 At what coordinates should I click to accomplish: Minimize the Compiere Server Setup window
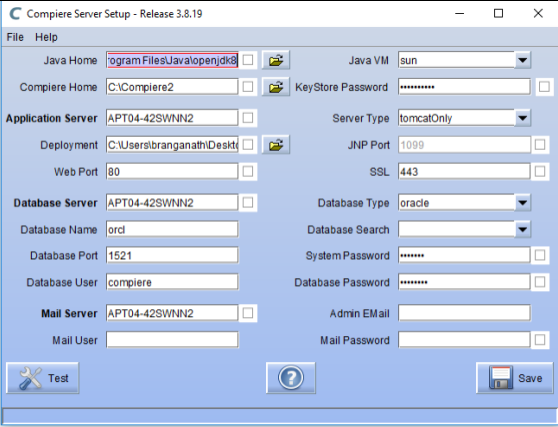[x=459, y=14]
